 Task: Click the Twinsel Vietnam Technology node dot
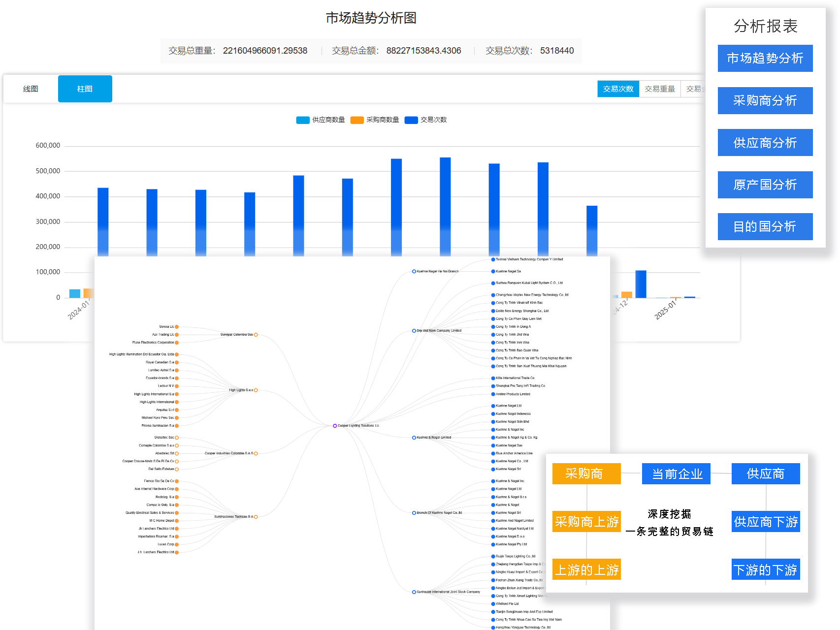pos(493,259)
